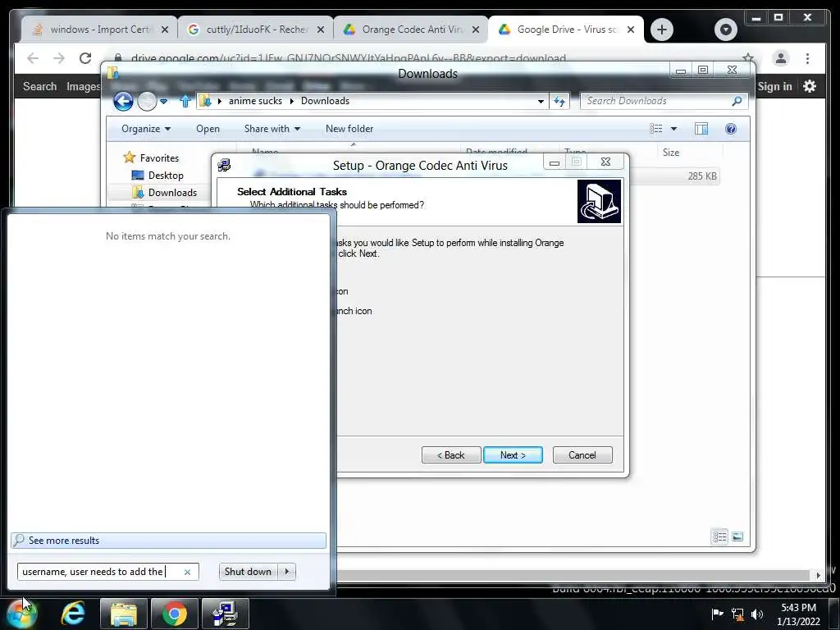Open File Explorer from the taskbar

[x=124, y=614]
